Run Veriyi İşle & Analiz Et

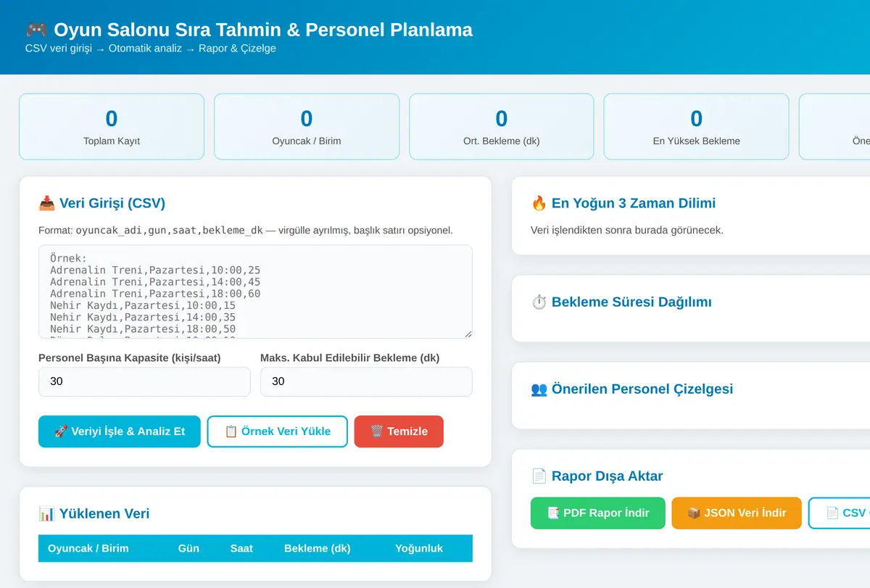coord(120,431)
